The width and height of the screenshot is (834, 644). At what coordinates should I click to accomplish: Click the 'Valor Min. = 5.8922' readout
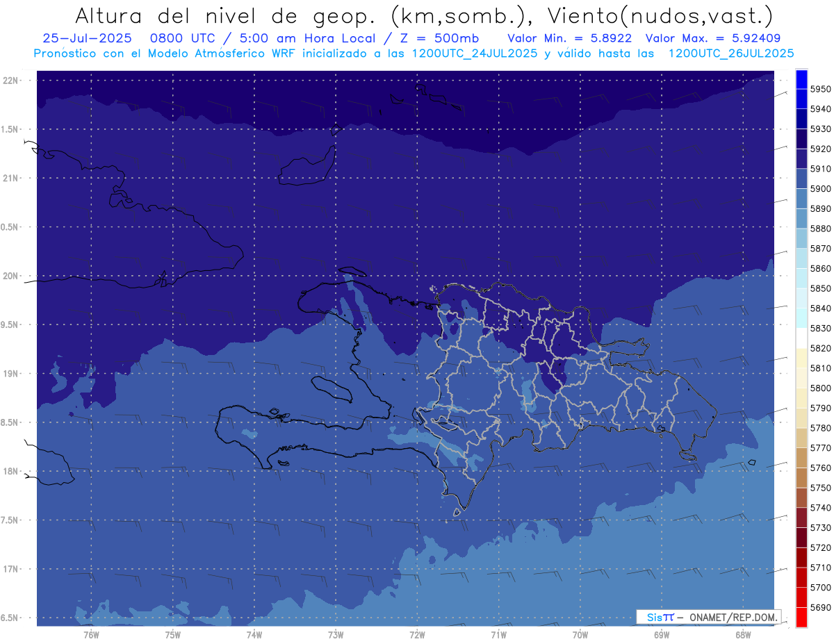569,38
